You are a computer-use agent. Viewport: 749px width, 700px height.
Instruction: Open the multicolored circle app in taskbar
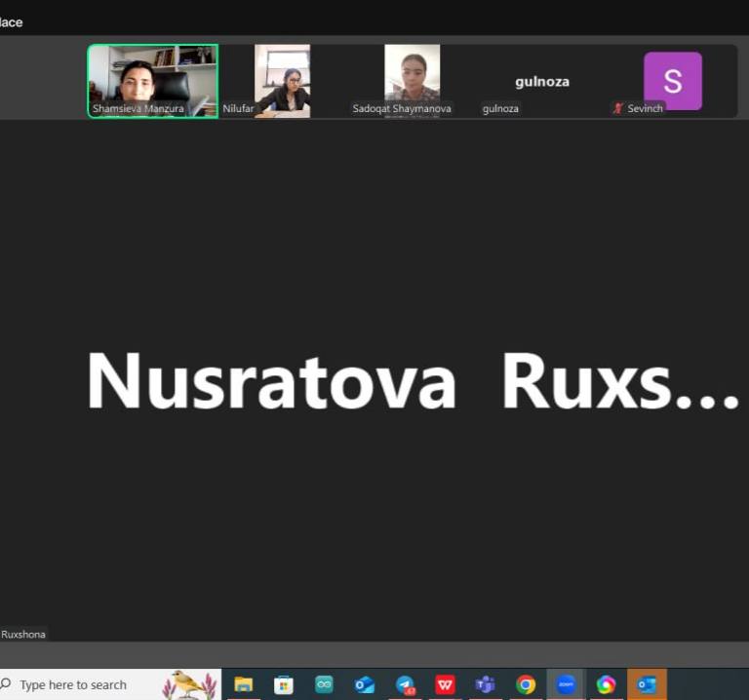(606, 684)
